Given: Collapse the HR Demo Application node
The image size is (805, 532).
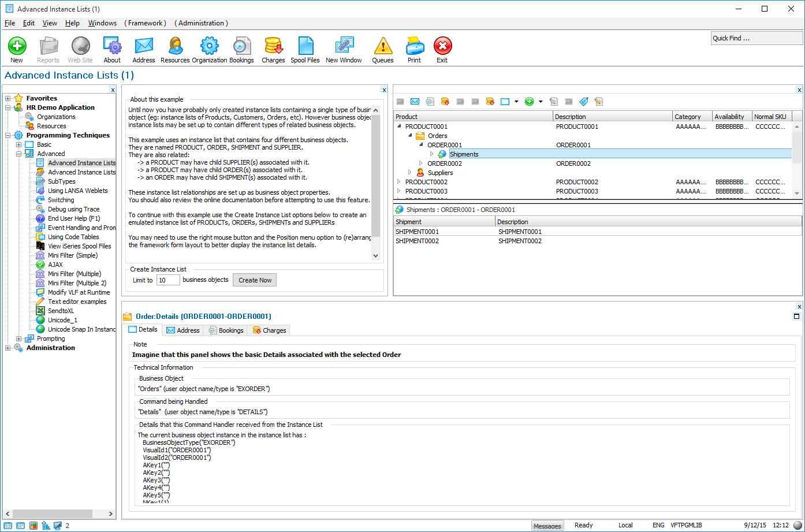Looking at the screenshot, I should pyautogui.click(x=8, y=107).
